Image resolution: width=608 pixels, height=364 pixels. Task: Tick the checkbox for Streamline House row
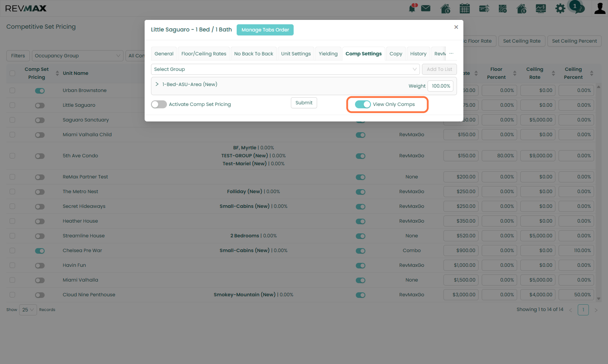click(12, 236)
